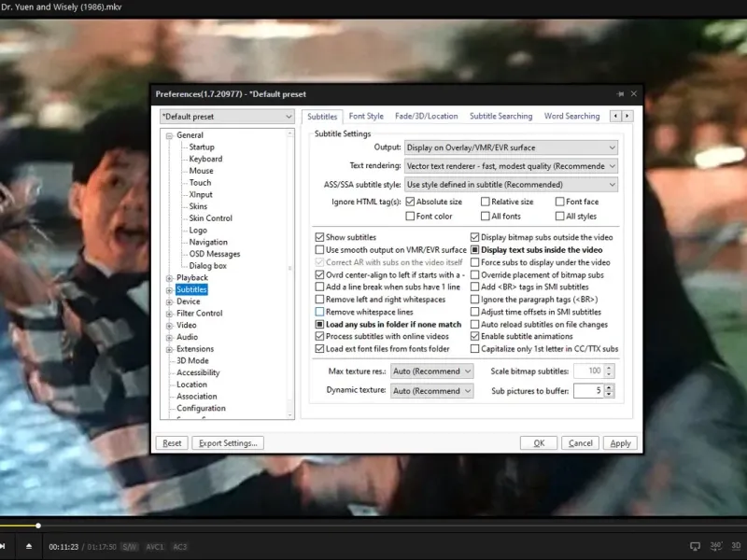The width and height of the screenshot is (747, 560).
Task: Click the S/W decoder indicator
Action: point(130,547)
